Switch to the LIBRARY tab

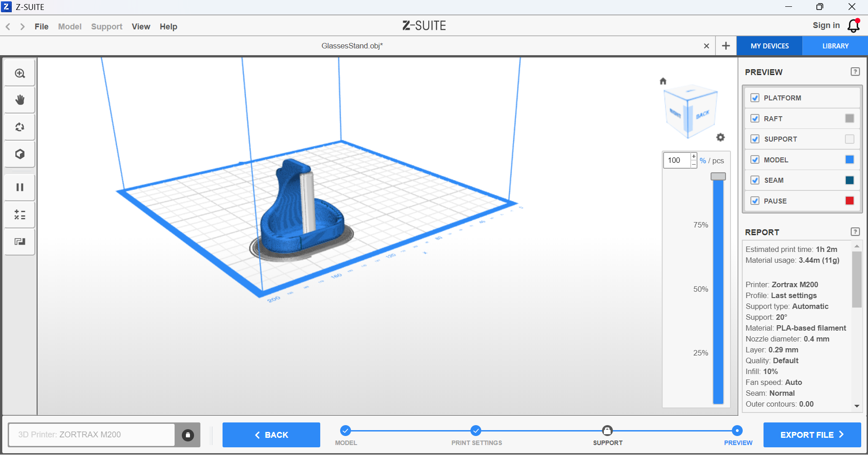pyautogui.click(x=835, y=46)
